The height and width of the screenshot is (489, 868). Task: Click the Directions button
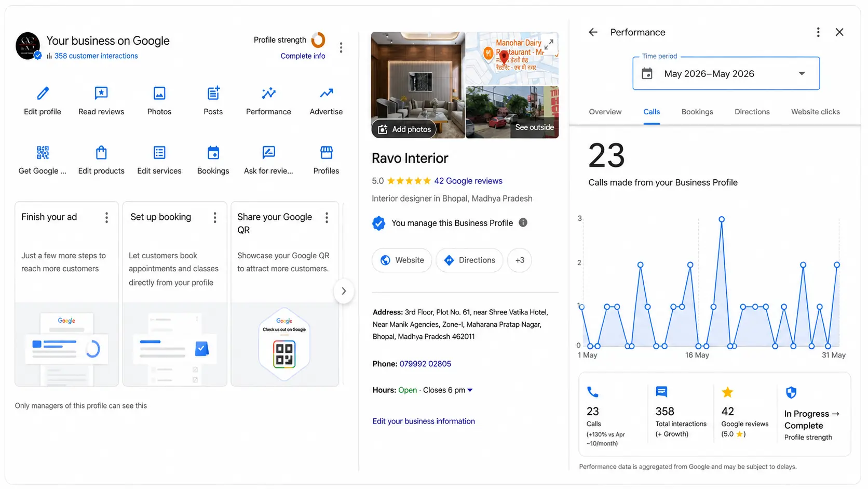click(469, 260)
